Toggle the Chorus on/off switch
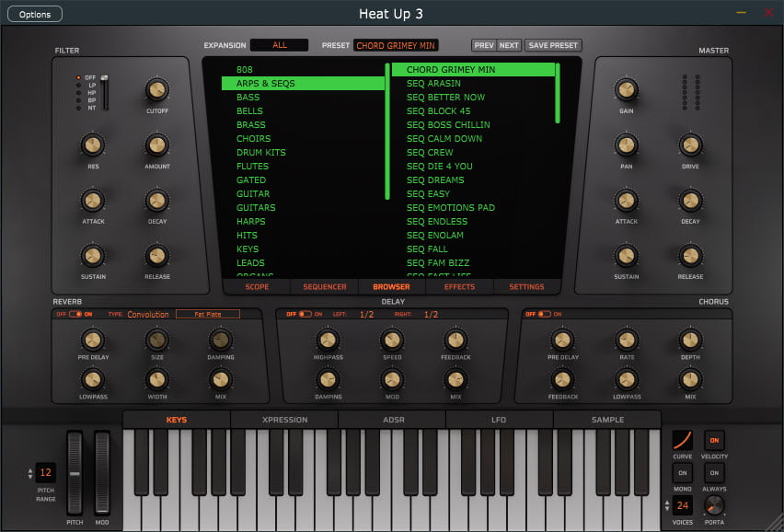784x532 pixels. point(545,314)
